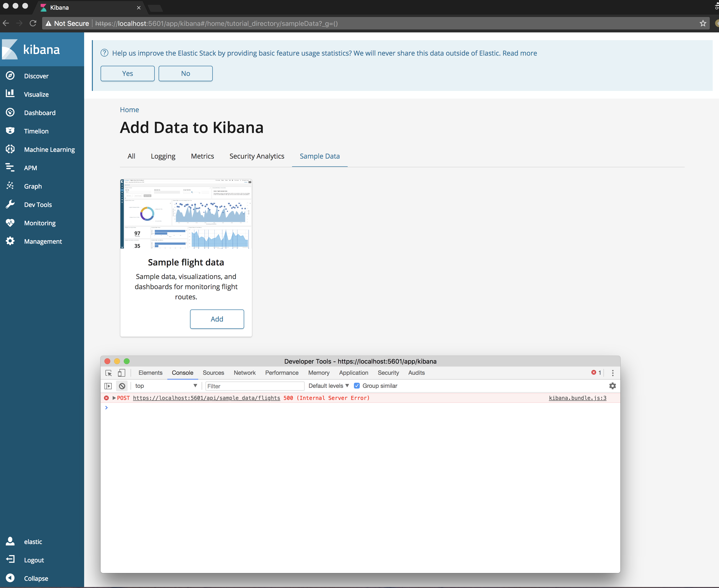719x588 pixels.
Task: Open the DevTools Sources tab
Action: pyautogui.click(x=213, y=373)
